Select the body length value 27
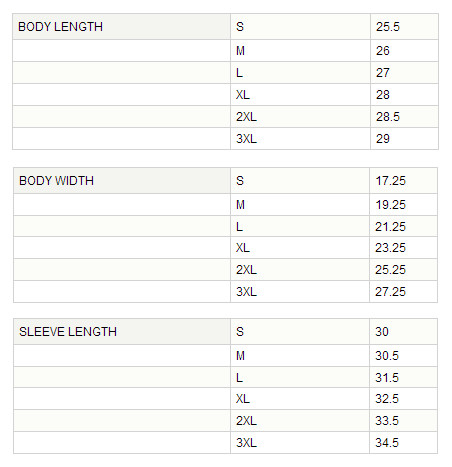This screenshot has height=467, width=452. [x=383, y=73]
